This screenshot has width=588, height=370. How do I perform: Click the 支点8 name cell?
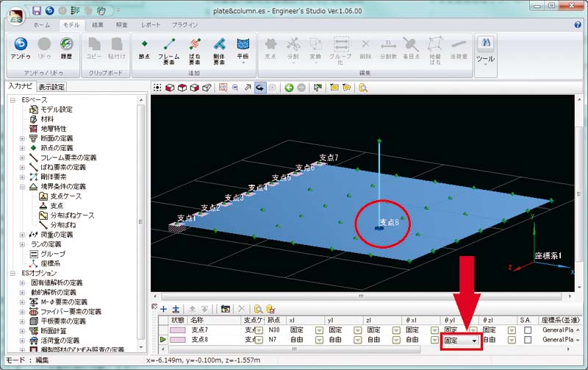[215, 340]
